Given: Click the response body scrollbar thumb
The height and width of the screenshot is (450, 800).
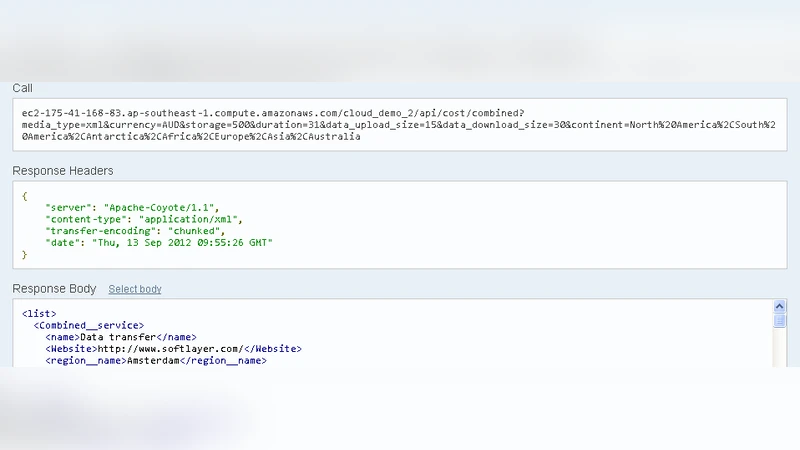Looking at the screenshot, I should (780, 320).
